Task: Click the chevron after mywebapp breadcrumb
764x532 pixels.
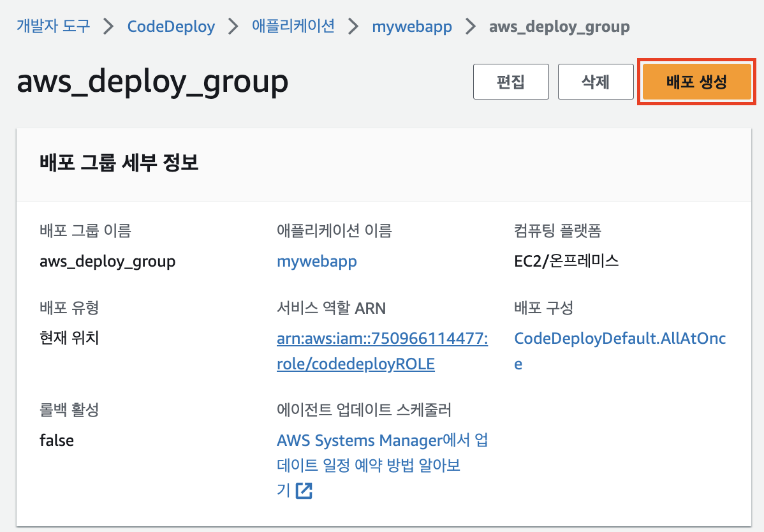Action: (471, 26)
